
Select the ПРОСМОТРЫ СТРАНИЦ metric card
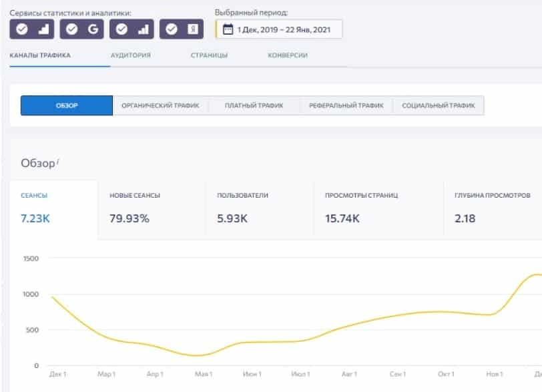[x=378, y=209]
